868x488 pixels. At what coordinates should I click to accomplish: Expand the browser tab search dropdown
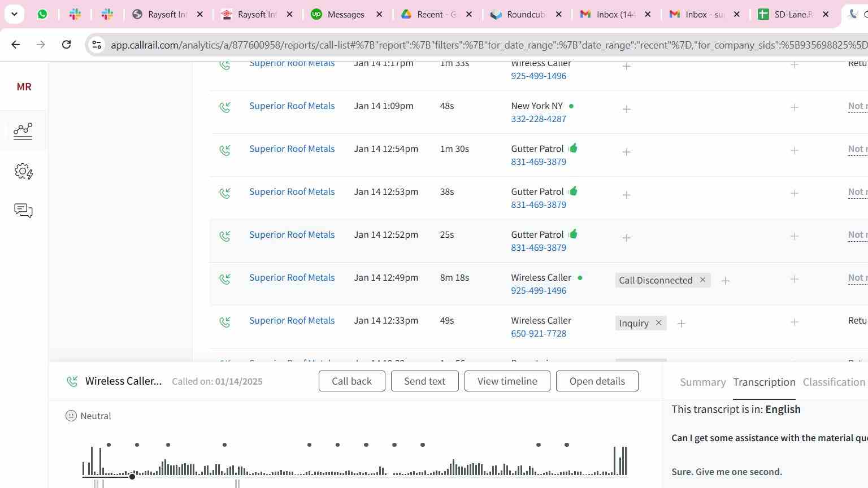14,14
